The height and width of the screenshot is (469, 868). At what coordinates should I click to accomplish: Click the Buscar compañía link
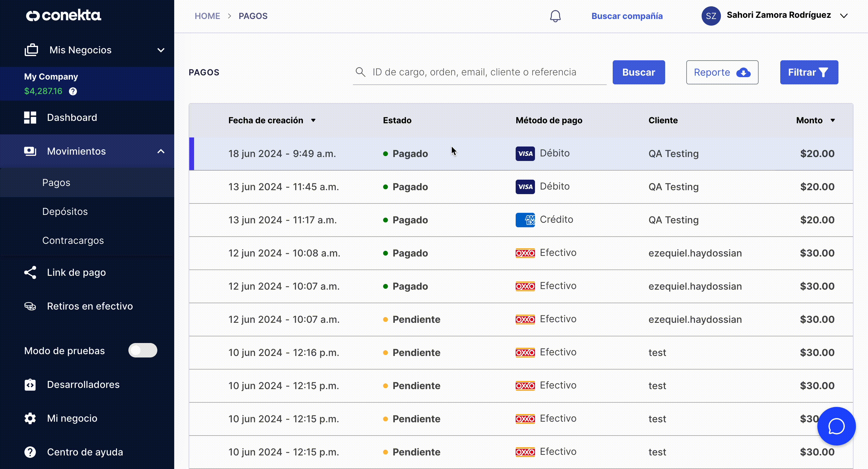627,16
